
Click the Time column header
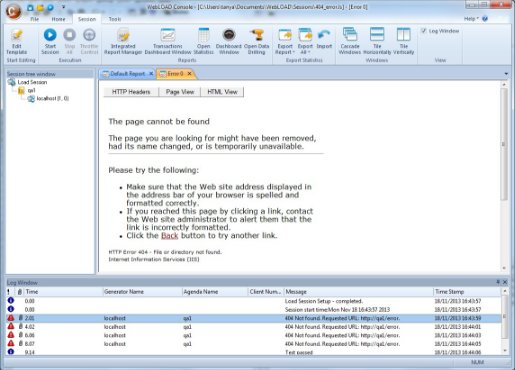click(63, 292)
